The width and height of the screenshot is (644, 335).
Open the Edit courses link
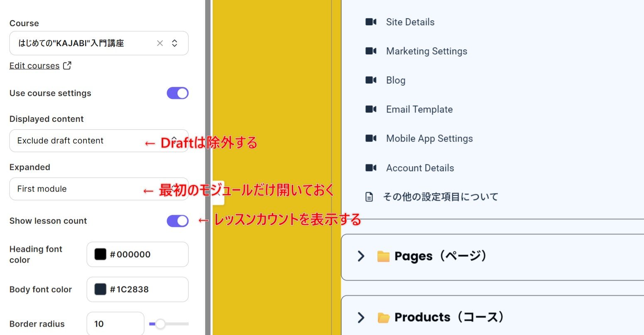click(x=34, y=66)
